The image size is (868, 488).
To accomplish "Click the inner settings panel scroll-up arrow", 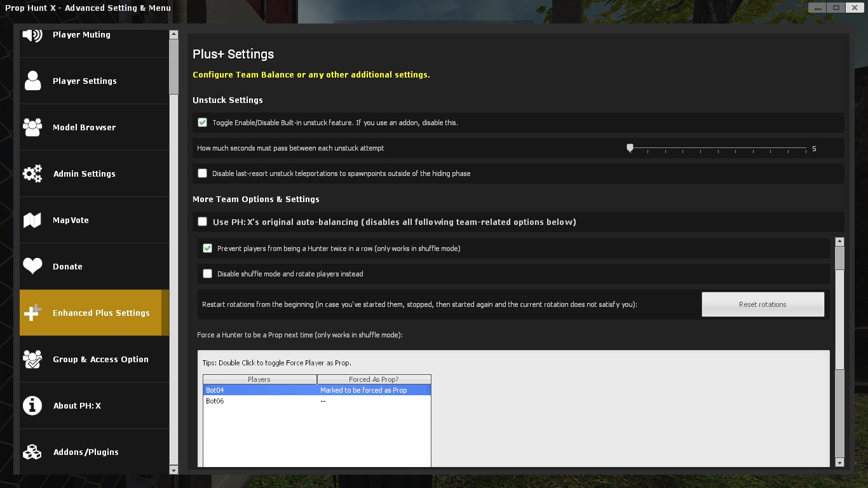I will click(x=839, y=242).
